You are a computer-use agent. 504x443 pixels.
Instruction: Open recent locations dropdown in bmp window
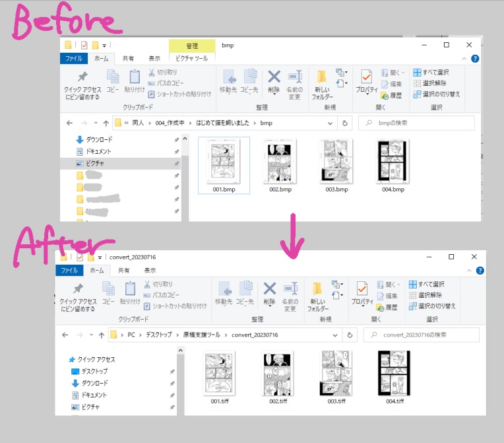96,123
